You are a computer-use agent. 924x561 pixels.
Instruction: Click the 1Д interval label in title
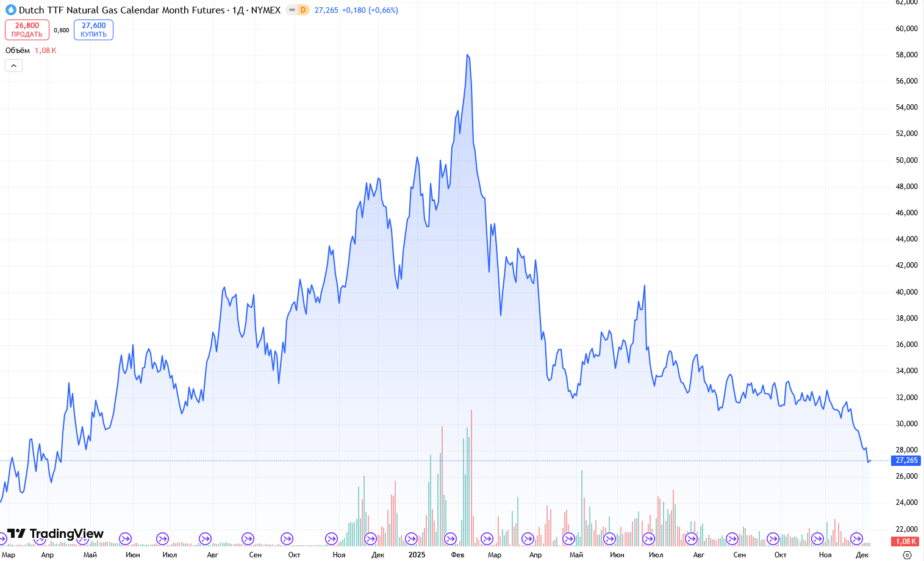click(x=238, y=10)
